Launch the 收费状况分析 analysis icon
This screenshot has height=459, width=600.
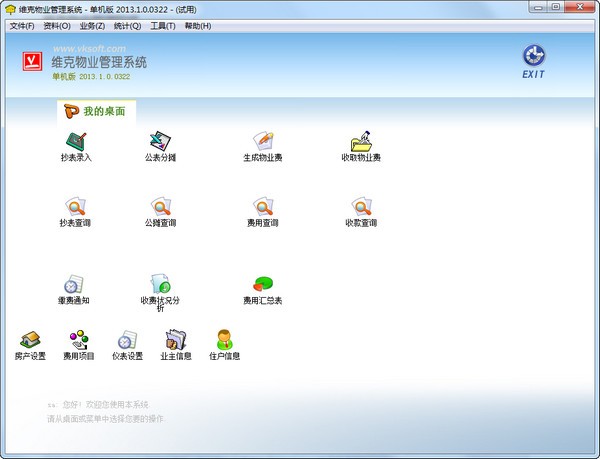pos(160,285)
